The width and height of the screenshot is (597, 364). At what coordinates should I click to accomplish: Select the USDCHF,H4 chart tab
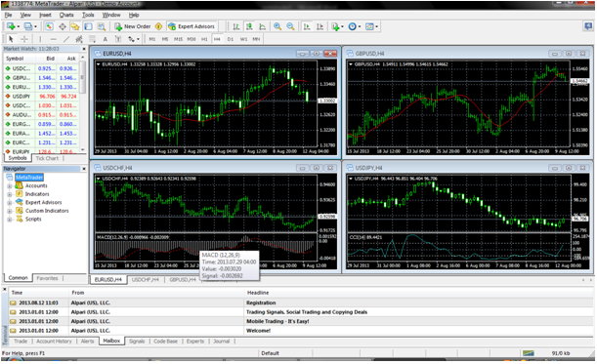pyautogui.click(x=145, y=279)
